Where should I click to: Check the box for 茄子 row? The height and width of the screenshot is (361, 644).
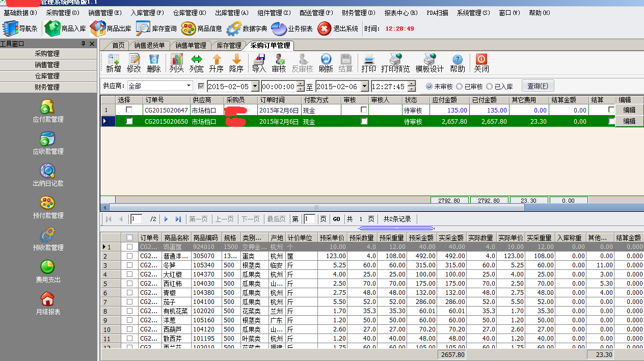coord(129,301)
